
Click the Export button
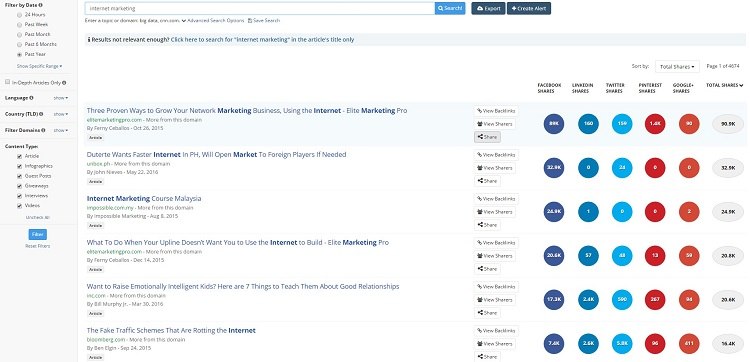coord(488,9)
